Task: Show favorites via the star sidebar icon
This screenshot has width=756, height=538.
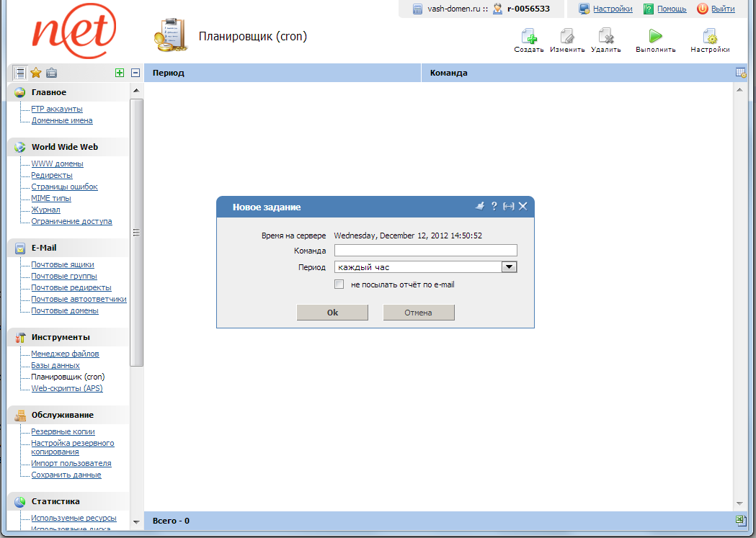Action: pos(35,72)
